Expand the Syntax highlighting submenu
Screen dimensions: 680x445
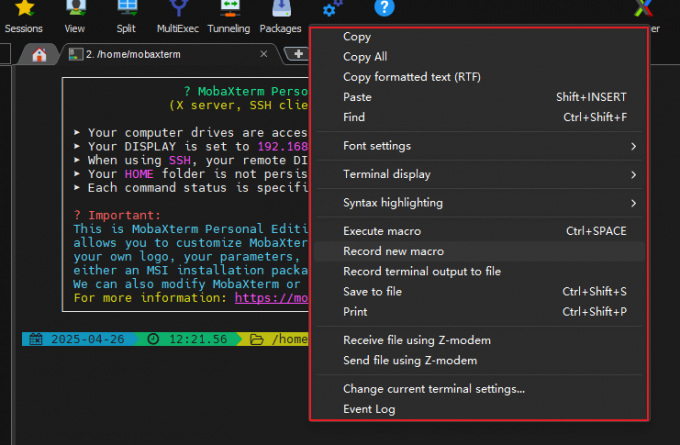pos(479,203)
